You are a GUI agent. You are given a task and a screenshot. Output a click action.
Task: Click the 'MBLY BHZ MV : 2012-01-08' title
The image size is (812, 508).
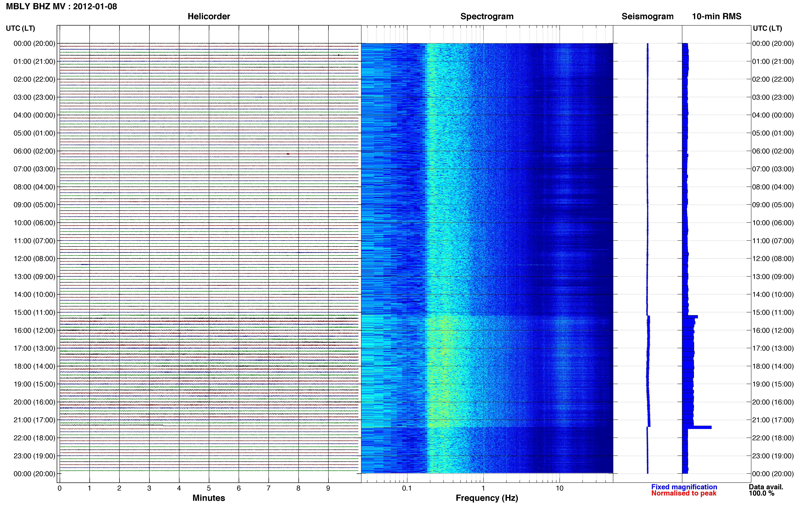pyautogui.click(x=61, y=6)
